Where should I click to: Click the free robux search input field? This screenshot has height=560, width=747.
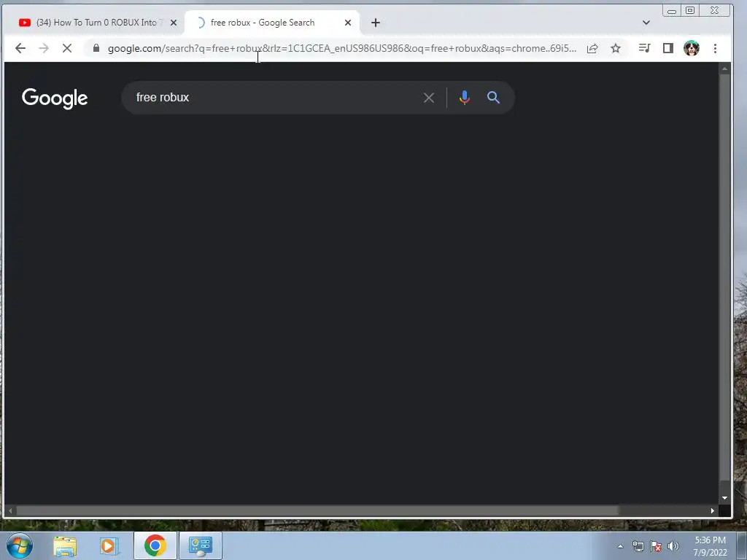pos(276,98)
